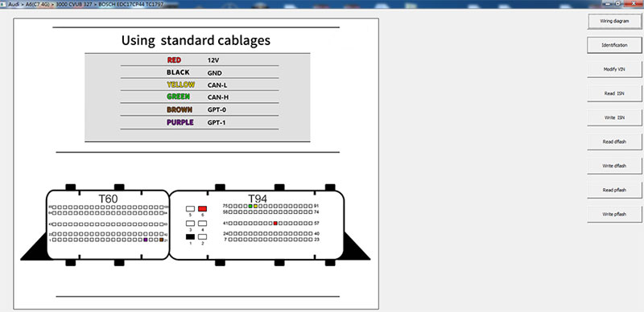This screenshot has height=312, width=644.
Task: Start Read dflash operation
Action: pos(614,142)
